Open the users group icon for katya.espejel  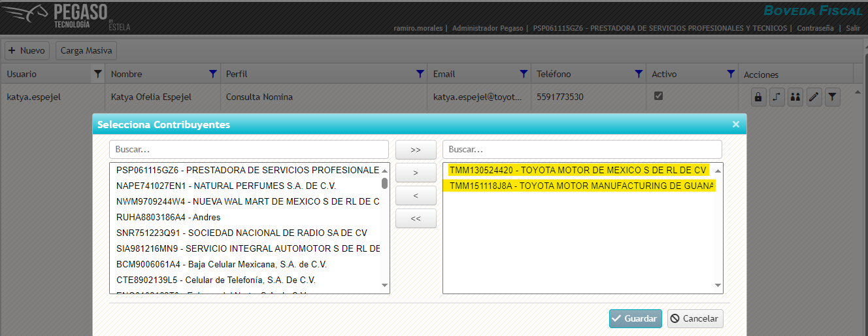[x=795, y=97]
